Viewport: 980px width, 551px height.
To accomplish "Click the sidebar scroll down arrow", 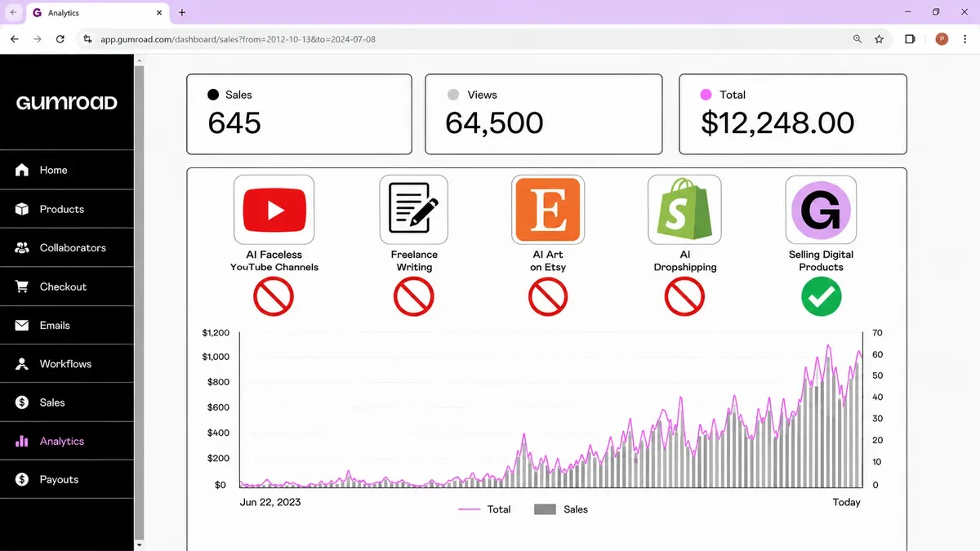I will tap(139, 544).
